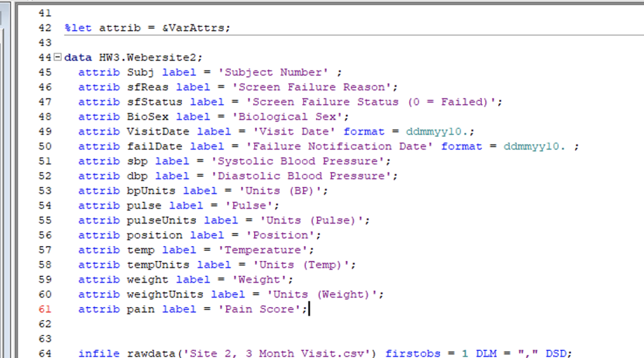Click the 'Subject Number' label string
The width and height of the screenshot is (644, 358).
(x=269, y=72)
